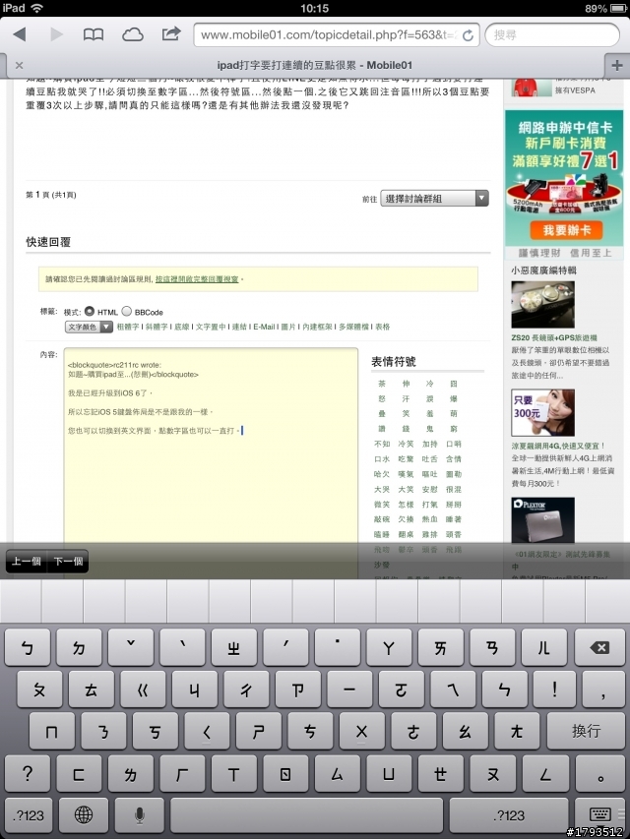
Task: Open the 文字顏色 dropdown
Action: coord(89,327)
